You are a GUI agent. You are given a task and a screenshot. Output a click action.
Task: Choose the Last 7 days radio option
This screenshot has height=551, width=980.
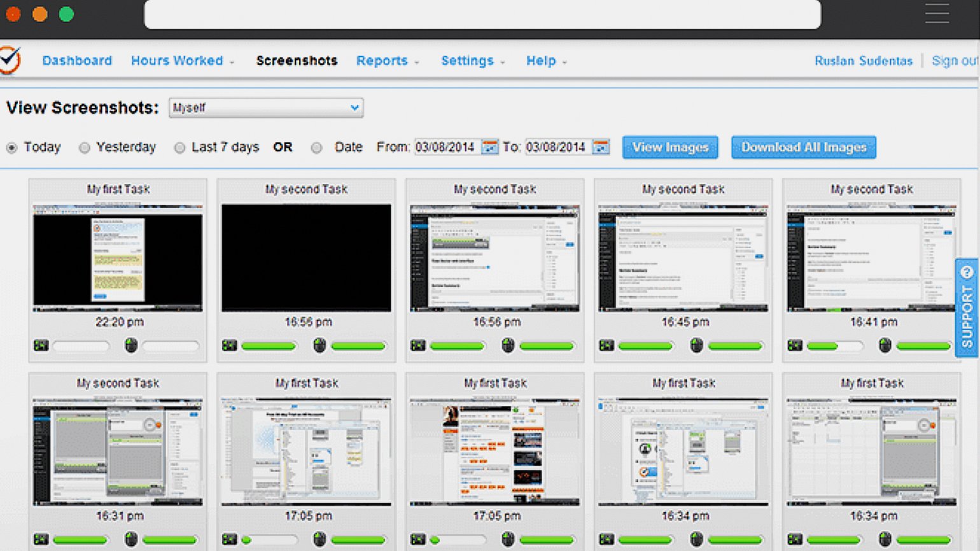tap(179, 148)
